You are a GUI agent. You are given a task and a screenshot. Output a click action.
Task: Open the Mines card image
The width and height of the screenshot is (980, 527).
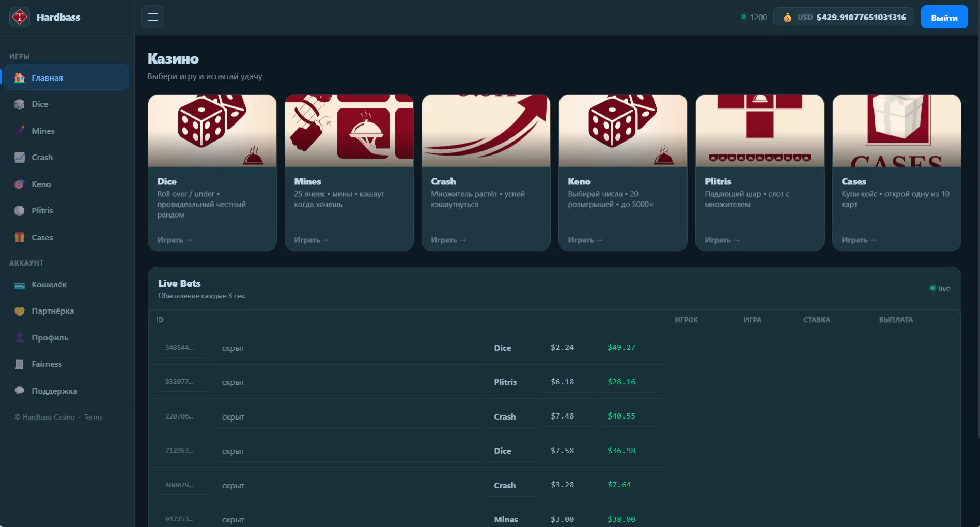pos(349,131)
